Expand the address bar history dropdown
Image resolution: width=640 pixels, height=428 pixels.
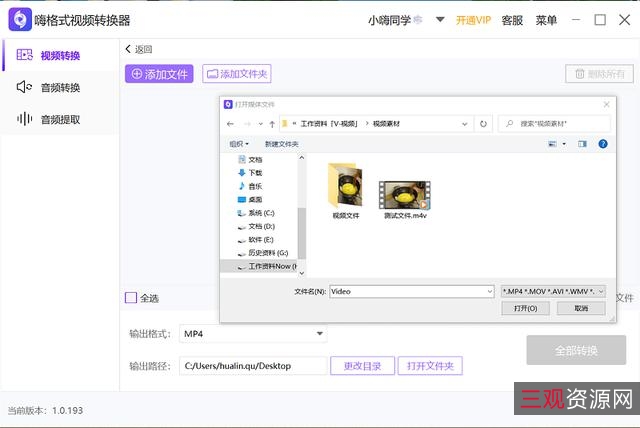pos(464,124)
